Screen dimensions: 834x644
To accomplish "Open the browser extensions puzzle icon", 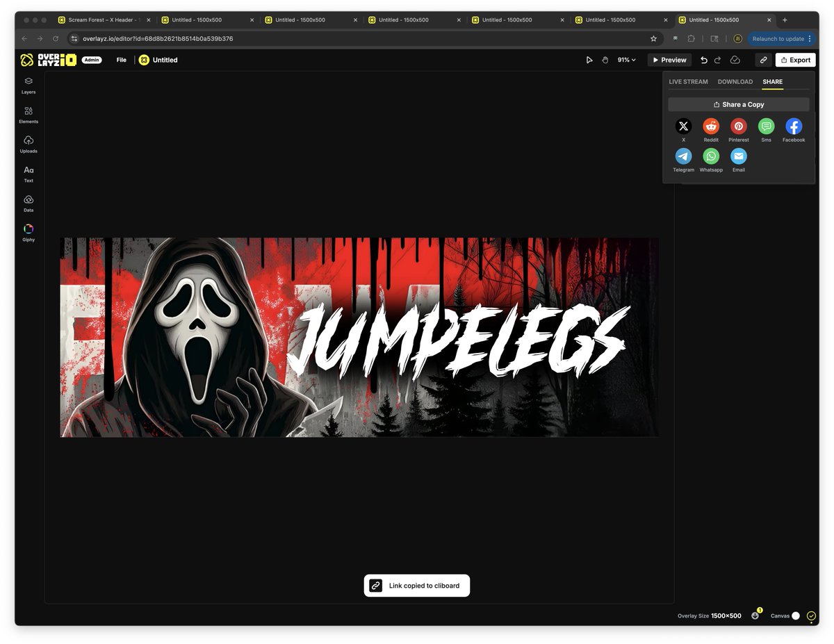I will pyautogui.click(x=691, y=39).
